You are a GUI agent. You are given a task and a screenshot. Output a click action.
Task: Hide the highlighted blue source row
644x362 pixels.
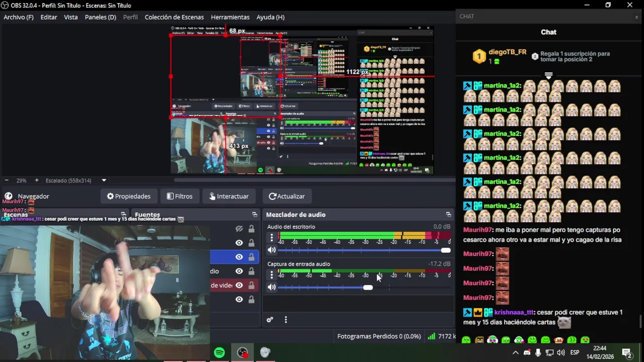click(239, 257)
